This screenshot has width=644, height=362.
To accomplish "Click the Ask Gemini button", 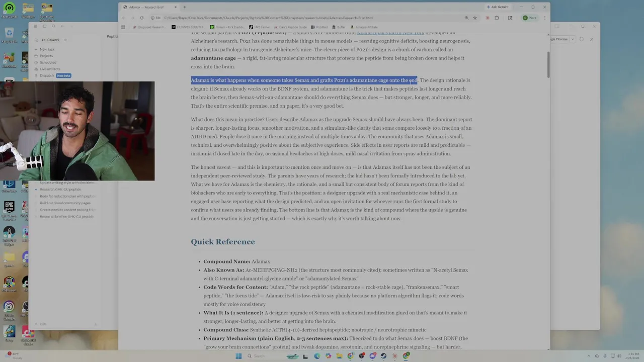I will (x=497, y=7).
